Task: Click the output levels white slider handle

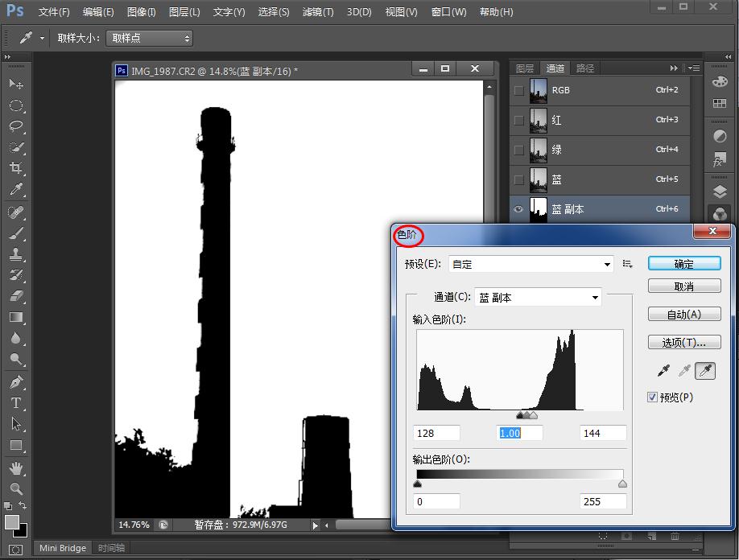Action: pyautogui.click(x=622, y=484)
